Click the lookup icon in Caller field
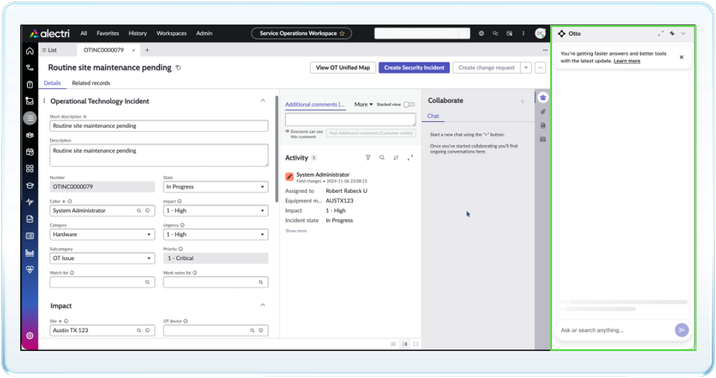 coord(139,210)
